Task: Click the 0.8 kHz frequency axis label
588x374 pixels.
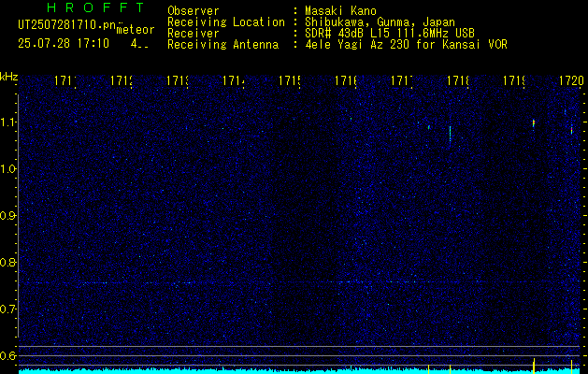Action: pos(7,262)
